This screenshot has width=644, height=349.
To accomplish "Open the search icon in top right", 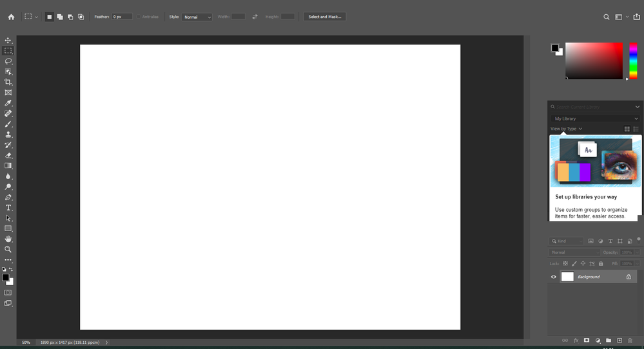I will click(x=606, y=17).
